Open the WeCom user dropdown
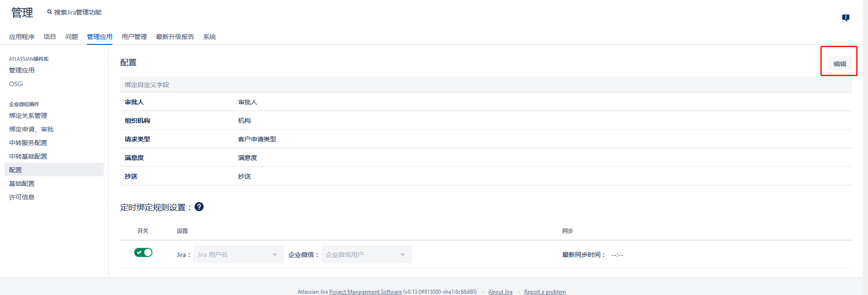The height and width of the screenshot is (295, 868). coord(366,254)
